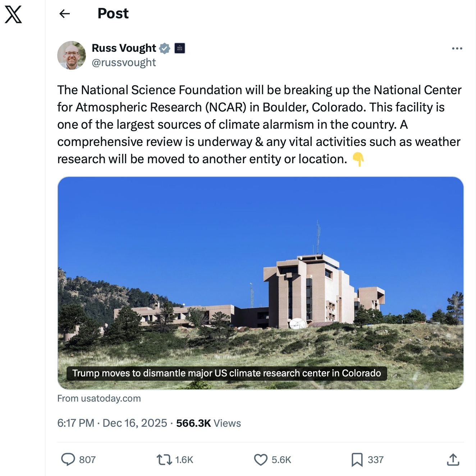Screen dimensions: 476x476
Task: Click the 1.6K reposts count
Action: pyautogui.click(x=184, y=460)
